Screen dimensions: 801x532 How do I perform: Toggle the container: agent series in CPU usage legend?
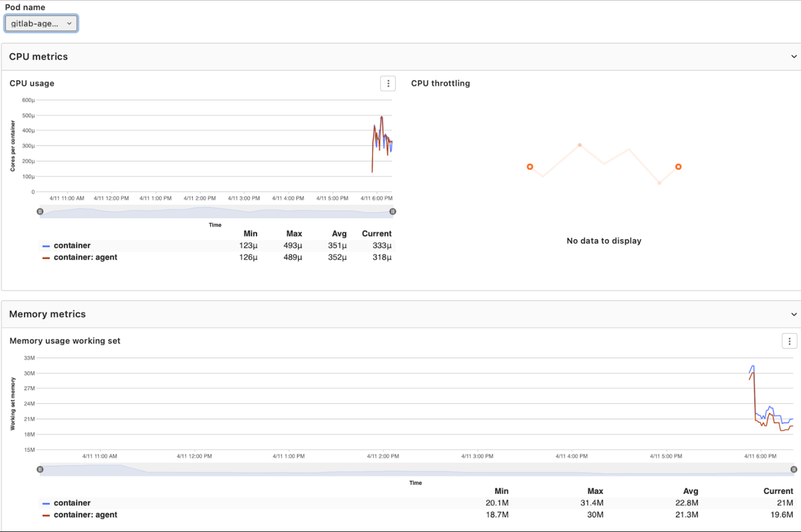pyautogui.click(x=85, y=257)
